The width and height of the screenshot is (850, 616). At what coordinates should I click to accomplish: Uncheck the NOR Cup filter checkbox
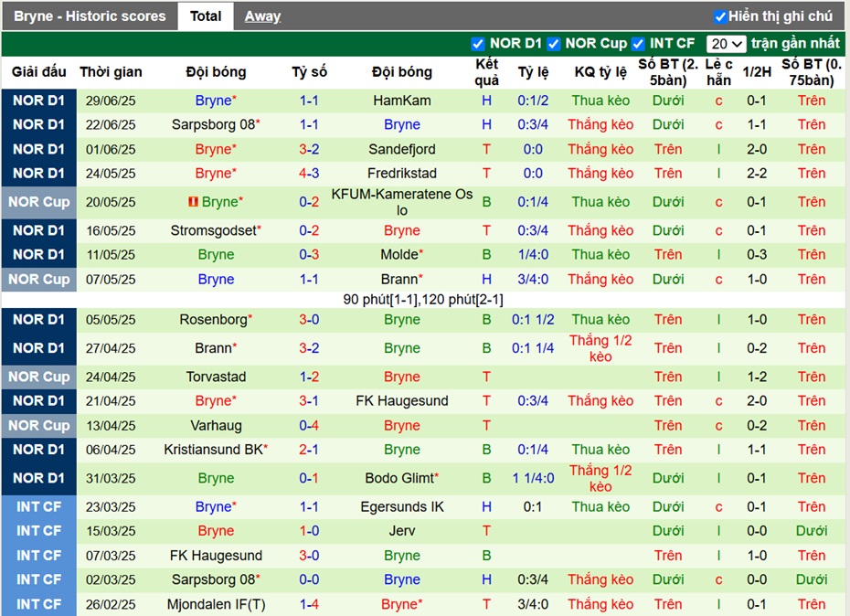pyautogui.click(x=554, y=44)
